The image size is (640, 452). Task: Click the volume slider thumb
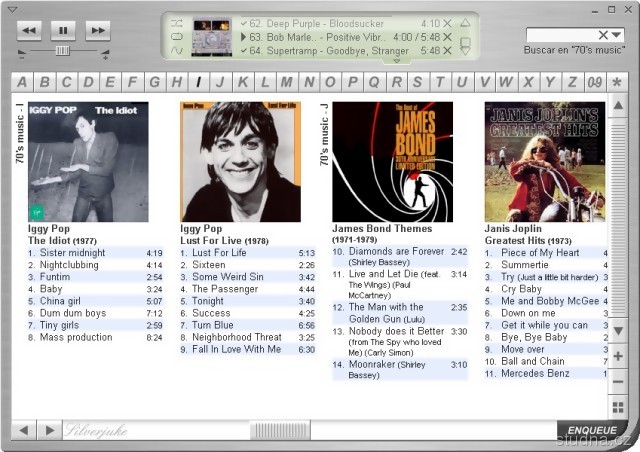click(62, 51)
